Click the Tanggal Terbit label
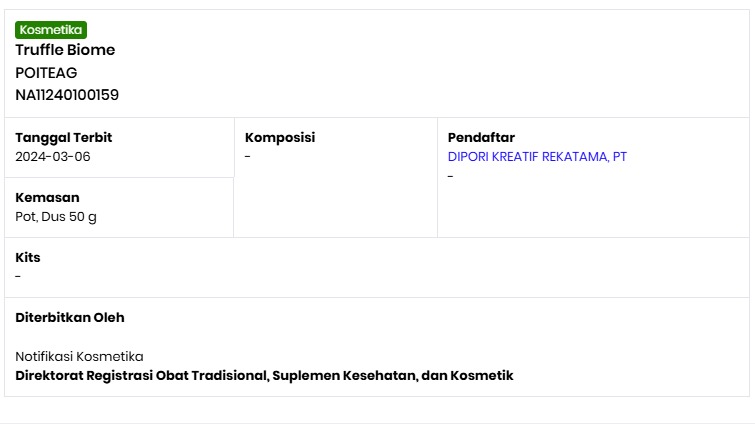This screenshot has height=436, width=755. [63, 138]
